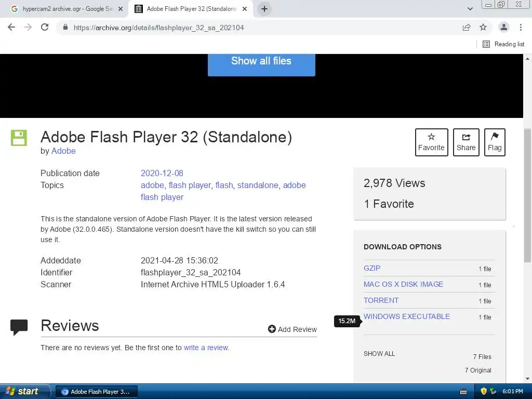This screenshot has height=399, width=532.
Task: Click Add Review with plus icon
Action: pos(292,329)
